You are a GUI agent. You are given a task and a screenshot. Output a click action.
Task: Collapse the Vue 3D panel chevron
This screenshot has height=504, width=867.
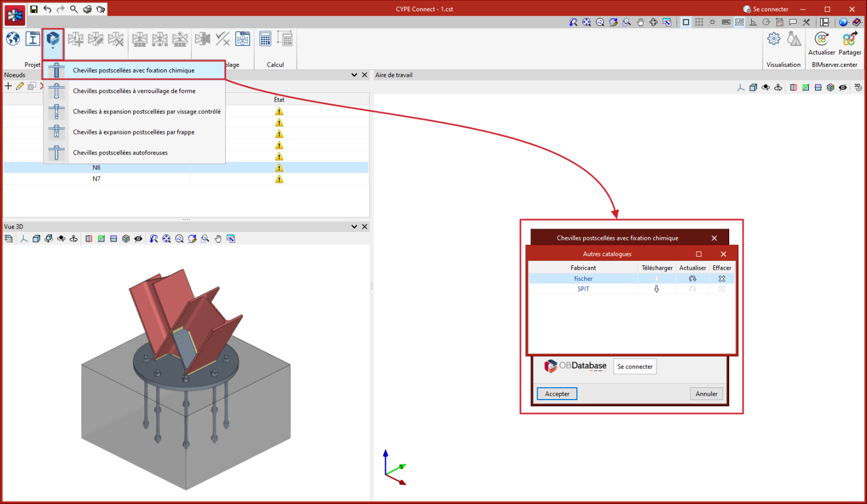[x=354, y=226]
